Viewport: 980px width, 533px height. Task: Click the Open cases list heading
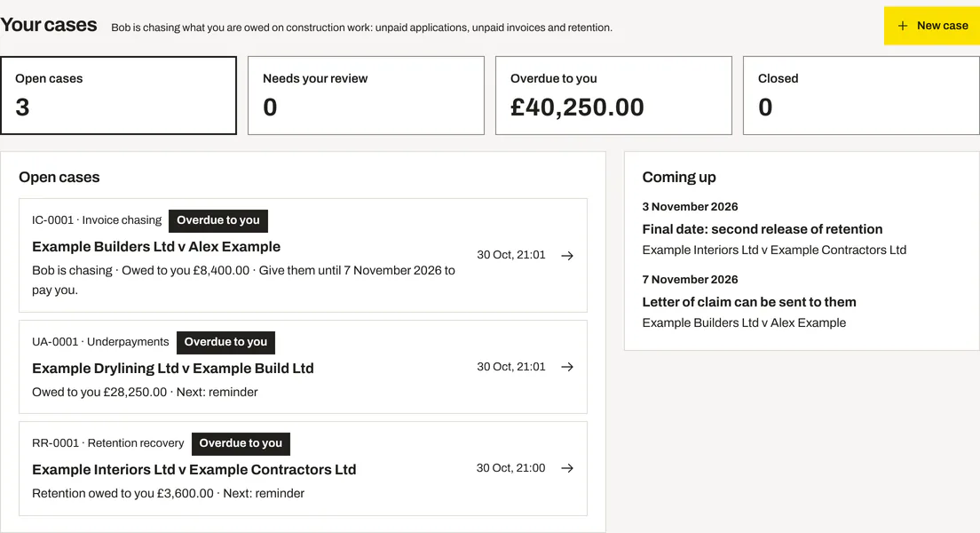point(59,177)
